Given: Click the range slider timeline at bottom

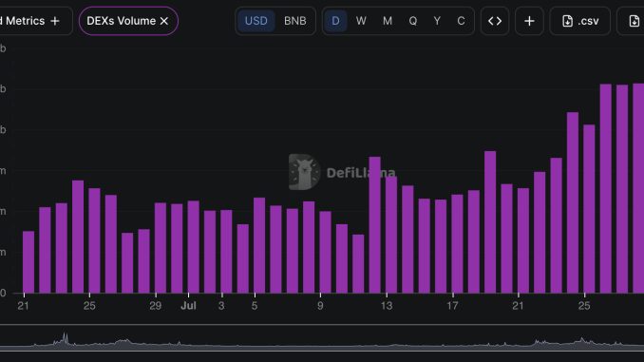Looking at the screenshot, I should [x=322, y=338].
